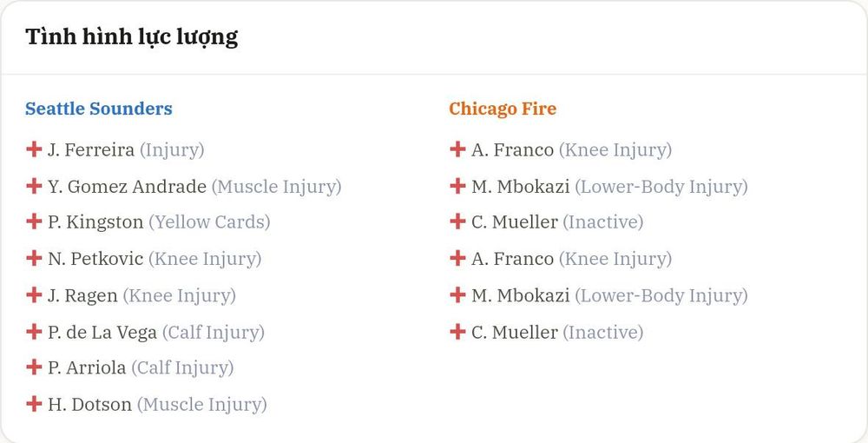Click the injury icon beside H. Dotson
Viewport: 868px width, 443px height.
[34, 403]
